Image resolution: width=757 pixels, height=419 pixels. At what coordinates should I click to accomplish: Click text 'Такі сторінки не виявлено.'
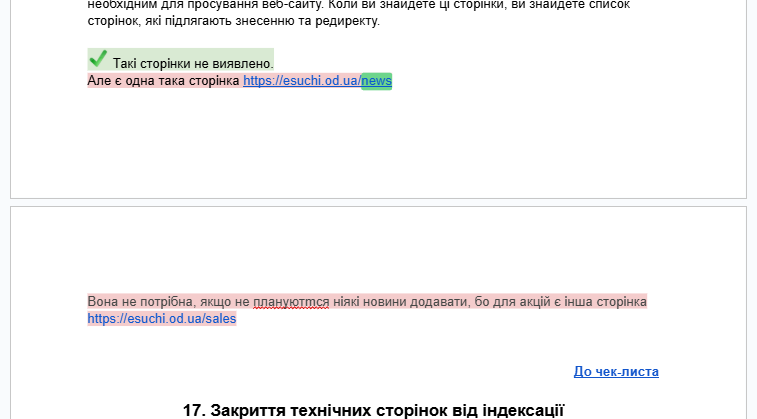(193, 63)
